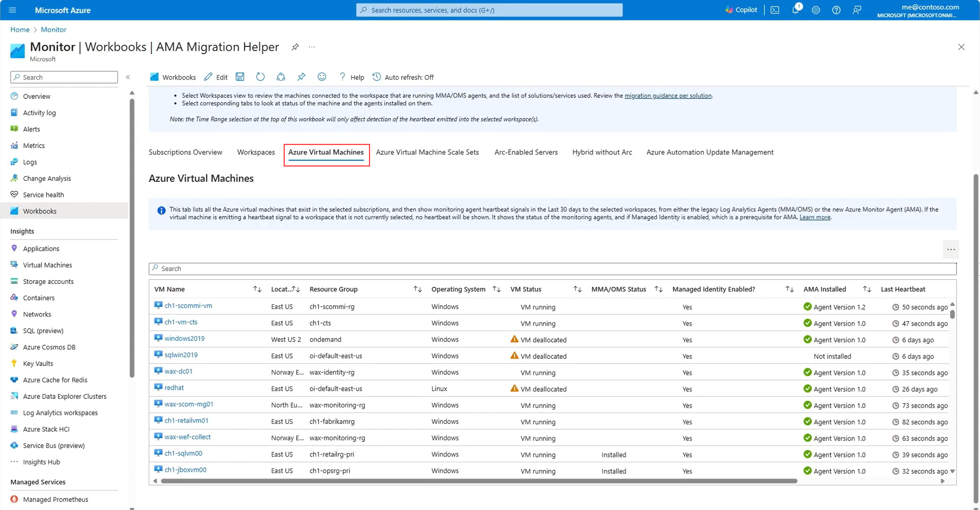Turn on Auto refresh

403,77
